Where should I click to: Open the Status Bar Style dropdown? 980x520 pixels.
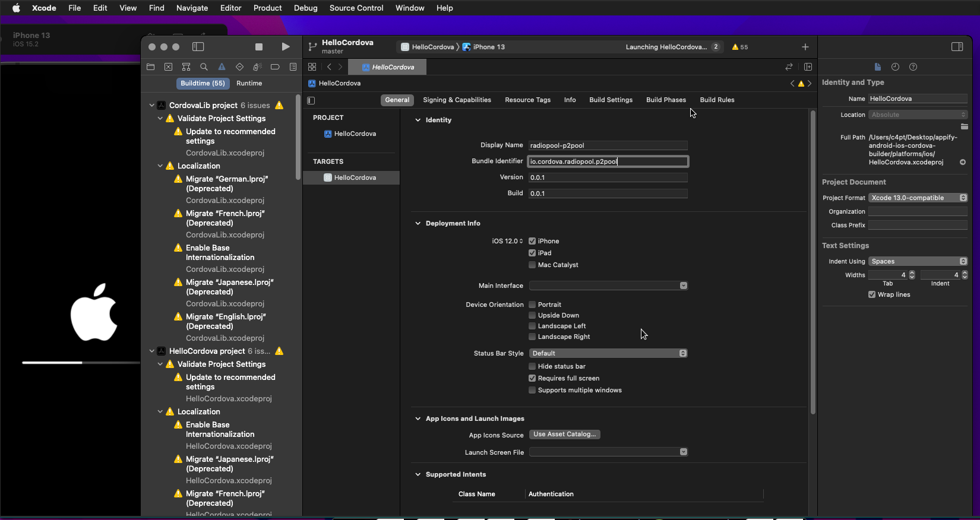point(608,353)
